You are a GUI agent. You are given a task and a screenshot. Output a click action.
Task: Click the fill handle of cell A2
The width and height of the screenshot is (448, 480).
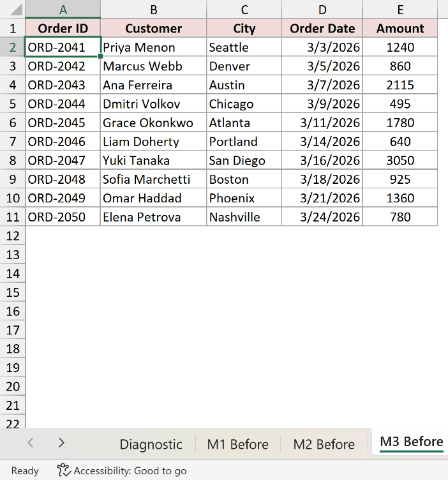(x=100, y=56)
